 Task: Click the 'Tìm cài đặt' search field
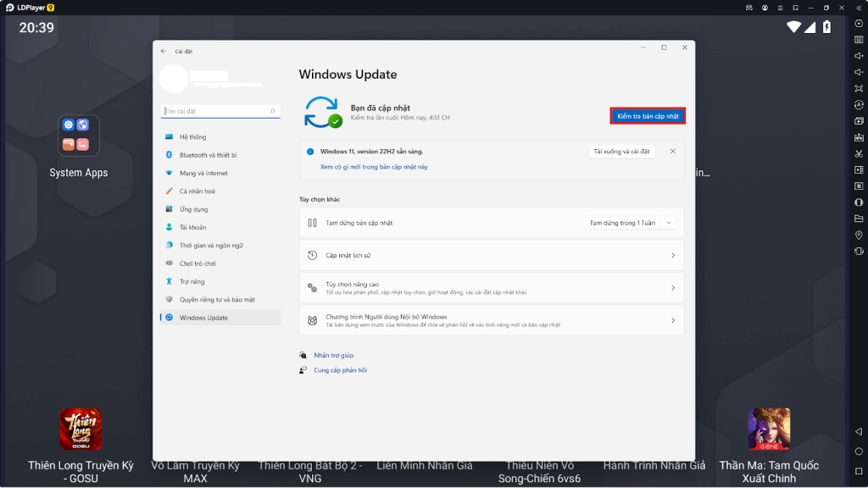tap(220, 111)
